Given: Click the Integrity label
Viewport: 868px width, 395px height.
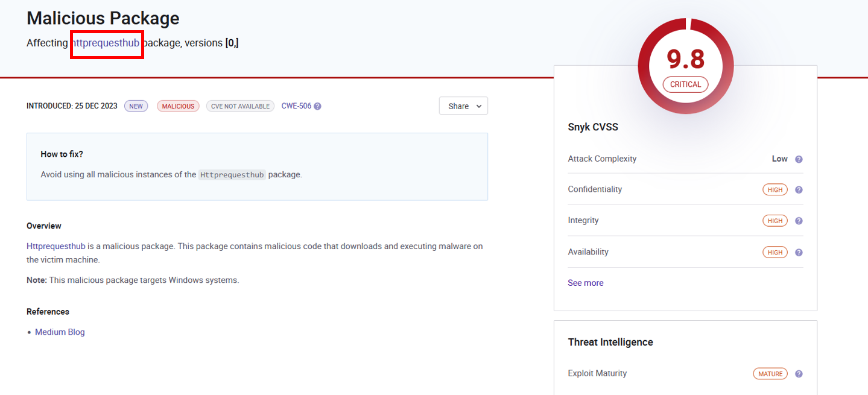Looking at the screenshot, I should [583, 220].
